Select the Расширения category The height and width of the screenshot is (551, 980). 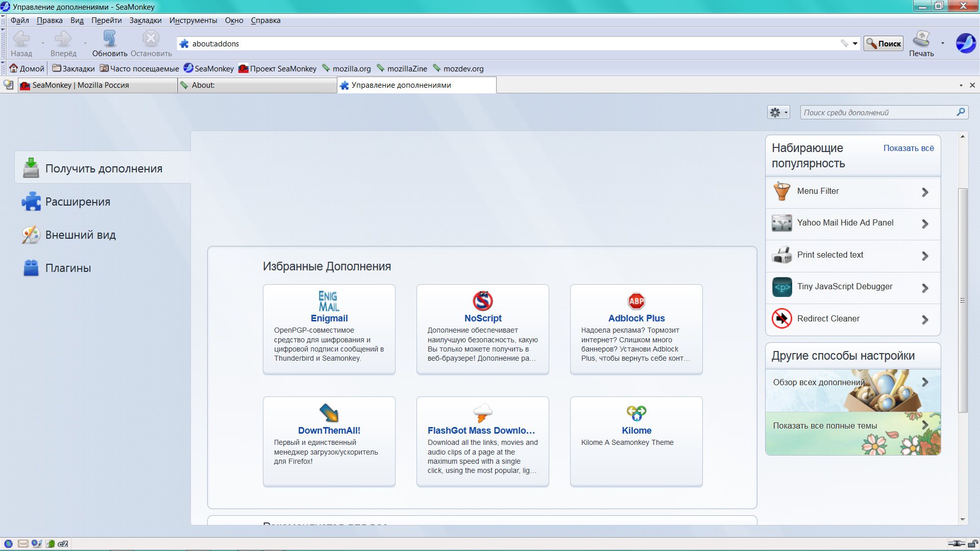[103, 202]
